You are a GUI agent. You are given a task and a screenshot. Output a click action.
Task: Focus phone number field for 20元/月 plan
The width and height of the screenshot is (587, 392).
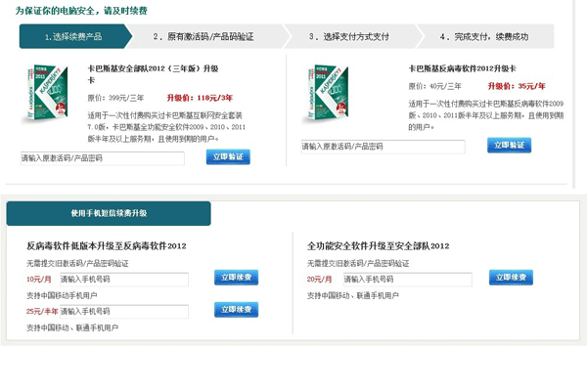(407, 280)
